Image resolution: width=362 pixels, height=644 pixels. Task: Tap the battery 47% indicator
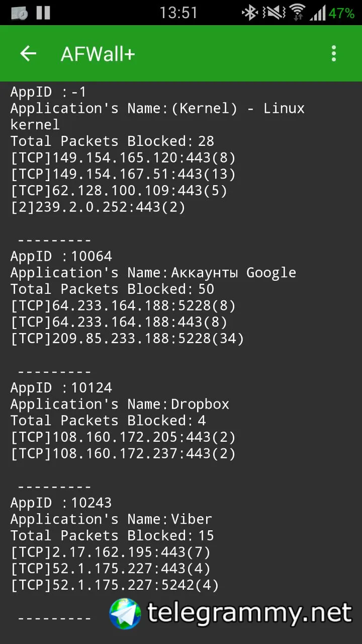tap(342, 13)
